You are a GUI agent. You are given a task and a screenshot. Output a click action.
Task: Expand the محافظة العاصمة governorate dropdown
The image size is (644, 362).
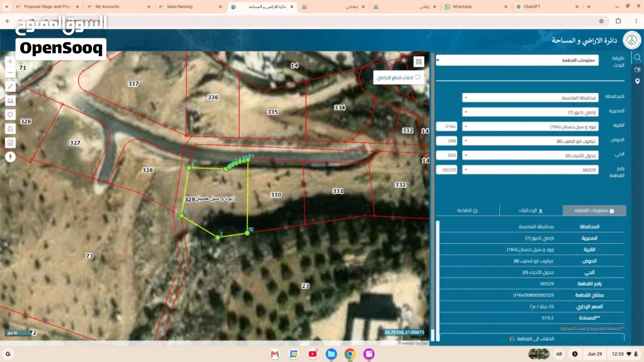[x=530, y=97]
